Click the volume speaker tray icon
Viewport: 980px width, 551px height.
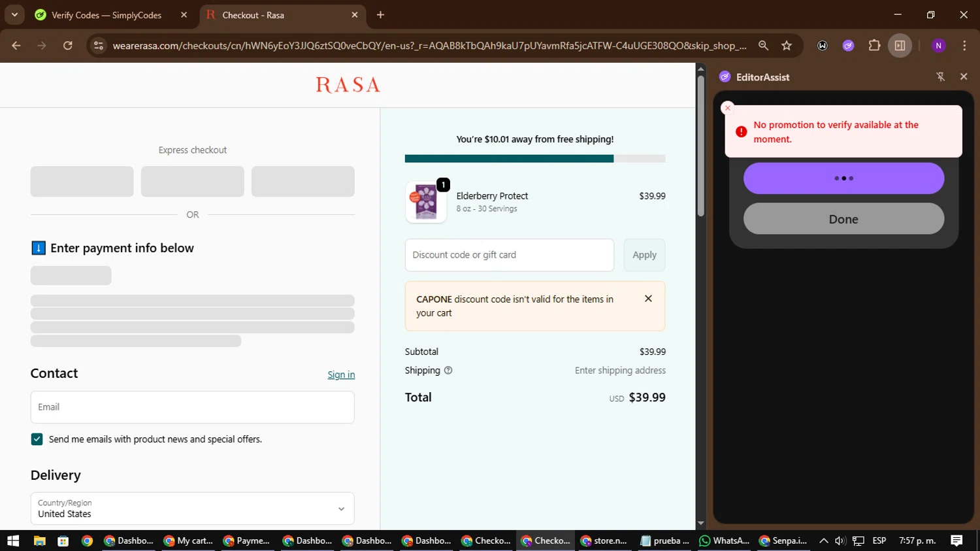tap(840, 541)
